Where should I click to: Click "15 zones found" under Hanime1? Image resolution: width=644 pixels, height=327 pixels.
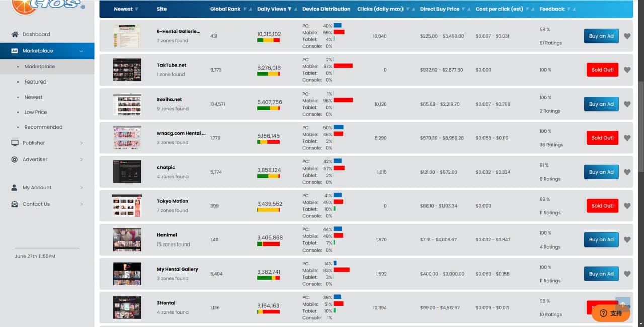click(x=174, y=244)
